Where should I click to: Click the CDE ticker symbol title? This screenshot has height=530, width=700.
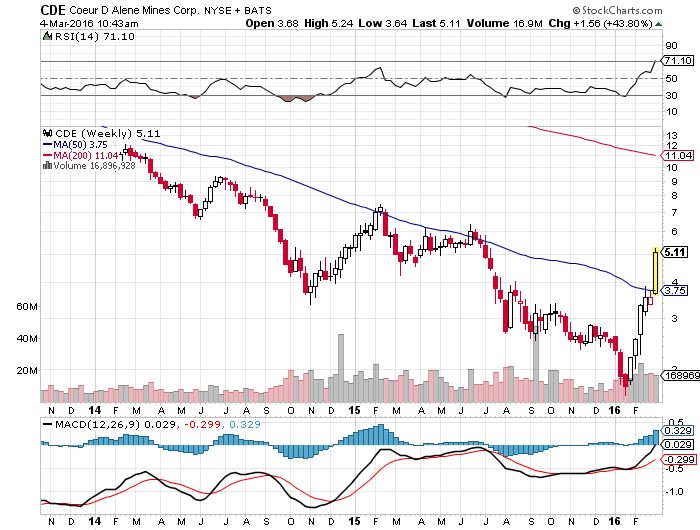pyautogui.click(x=53, y=10)
